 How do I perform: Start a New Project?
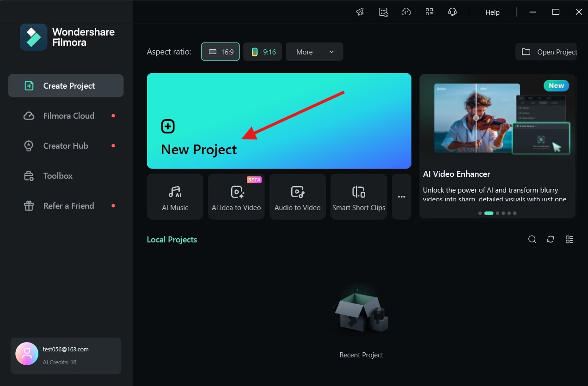pyautogui.click(x=279, y=121)
